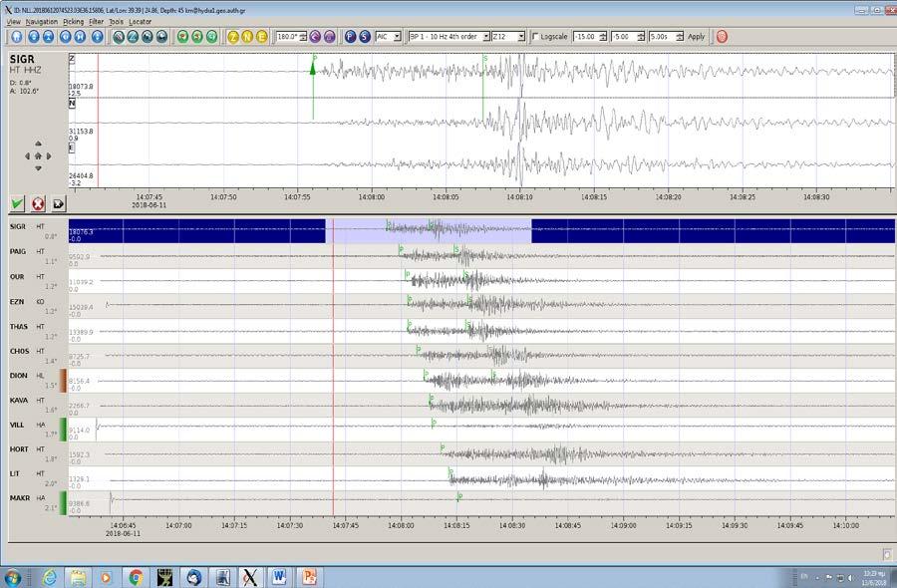This screenshot has height=588, width=897.
Task: Click the down arrow in SIGR panel
Action: [x=38, y=168]
